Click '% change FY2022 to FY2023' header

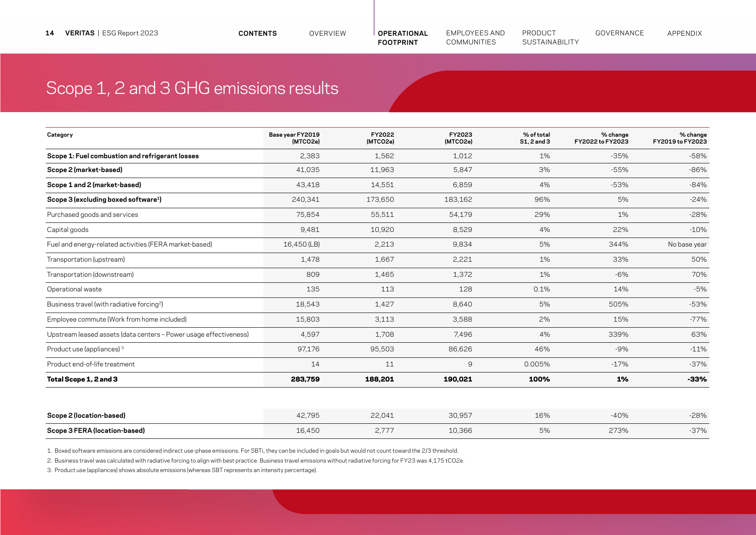coord(601,138)
